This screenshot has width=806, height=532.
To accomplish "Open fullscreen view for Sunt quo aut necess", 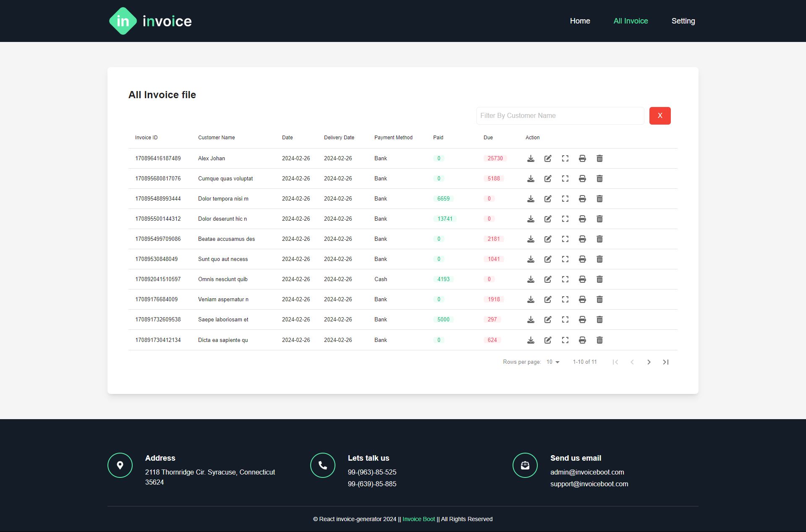I will tap(565, 259).
